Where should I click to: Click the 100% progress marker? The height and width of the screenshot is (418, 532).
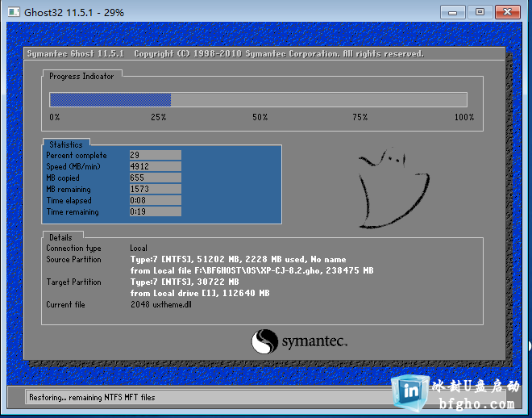point(464,117)
